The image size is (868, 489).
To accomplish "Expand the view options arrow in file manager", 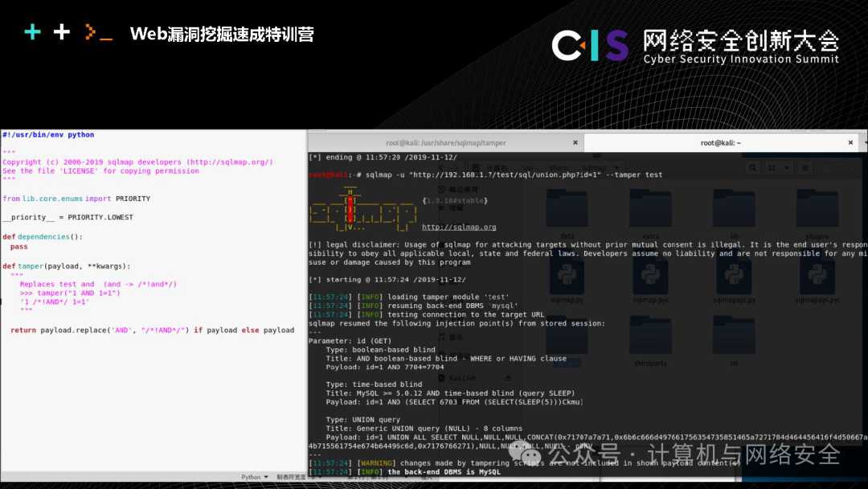I will pos(786,168).
